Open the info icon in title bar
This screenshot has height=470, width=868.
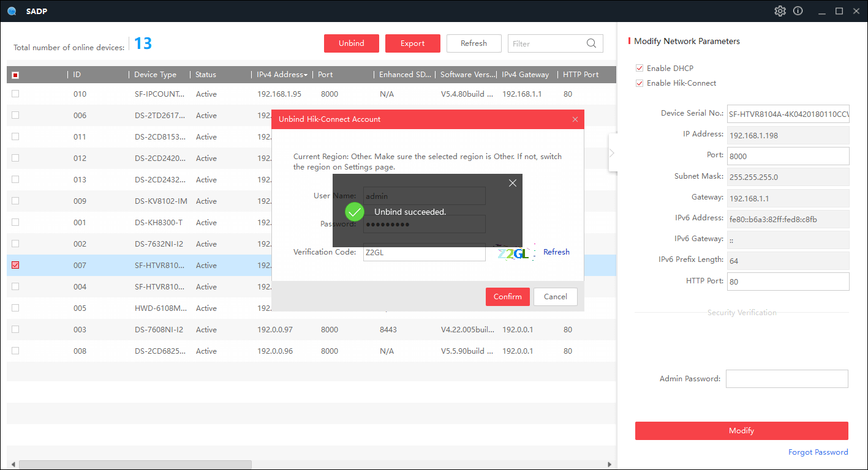[798, 11]
